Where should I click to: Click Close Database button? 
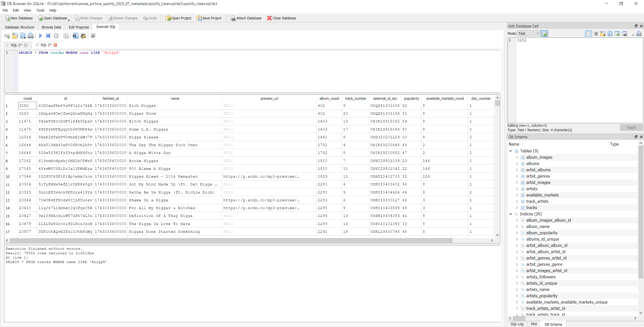pyautogui.click(x=281, y=18)
